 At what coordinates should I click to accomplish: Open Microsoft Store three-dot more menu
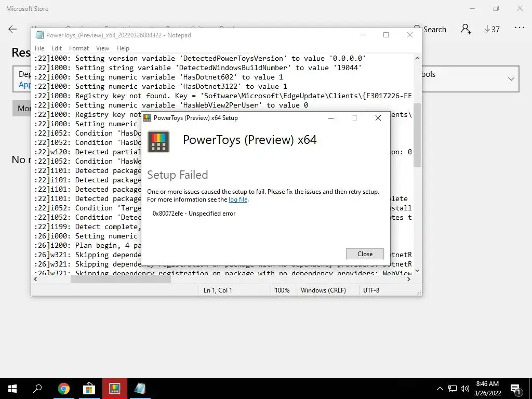click(520, 28)
